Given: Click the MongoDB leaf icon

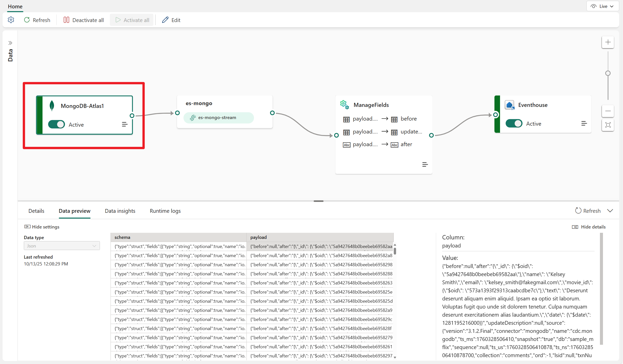Looking at the screenshot, I should tap(52, 106).
